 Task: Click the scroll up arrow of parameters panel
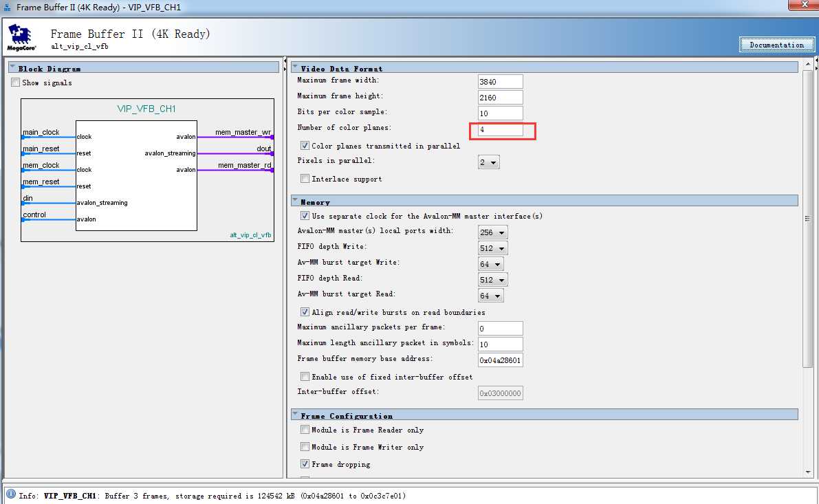click(x=808, y=64)
